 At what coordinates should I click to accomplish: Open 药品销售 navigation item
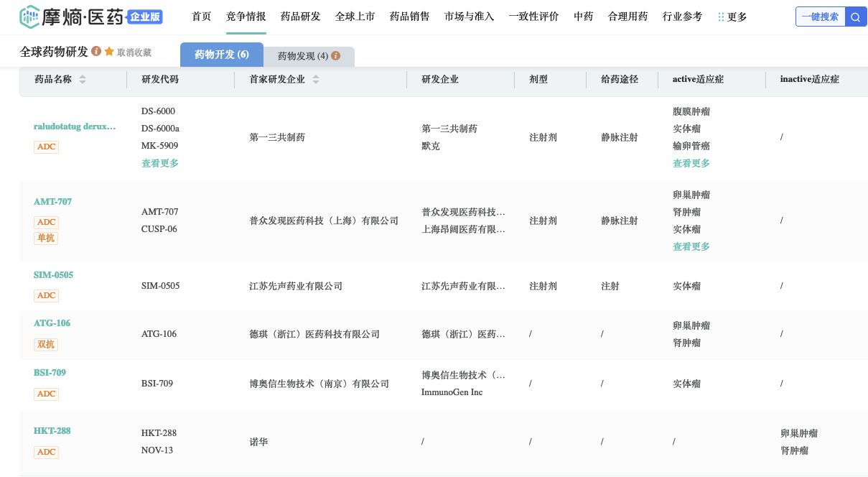coord(409,17)
